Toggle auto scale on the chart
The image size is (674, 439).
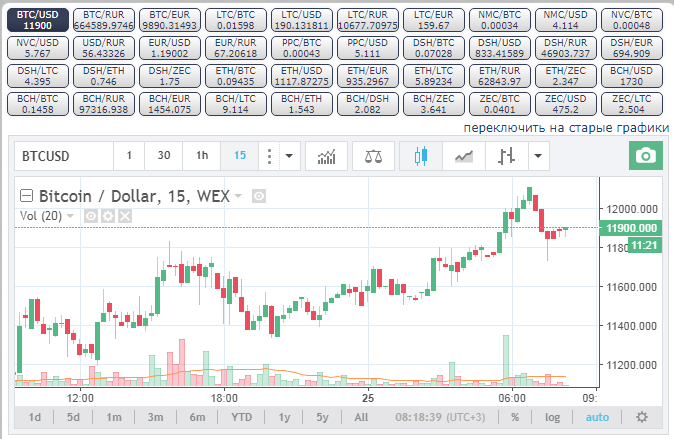tap(597, 417)
